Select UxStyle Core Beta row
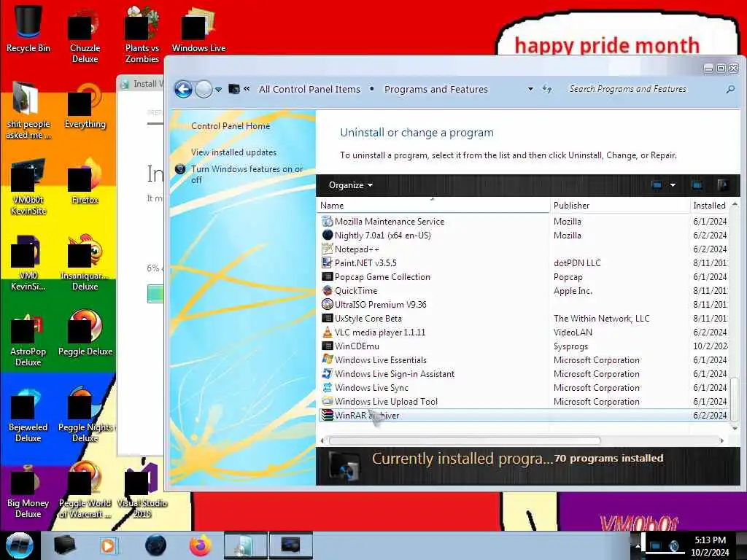Image resolution: width=747 pixels, height=560 pixels. tap(523, 318)
